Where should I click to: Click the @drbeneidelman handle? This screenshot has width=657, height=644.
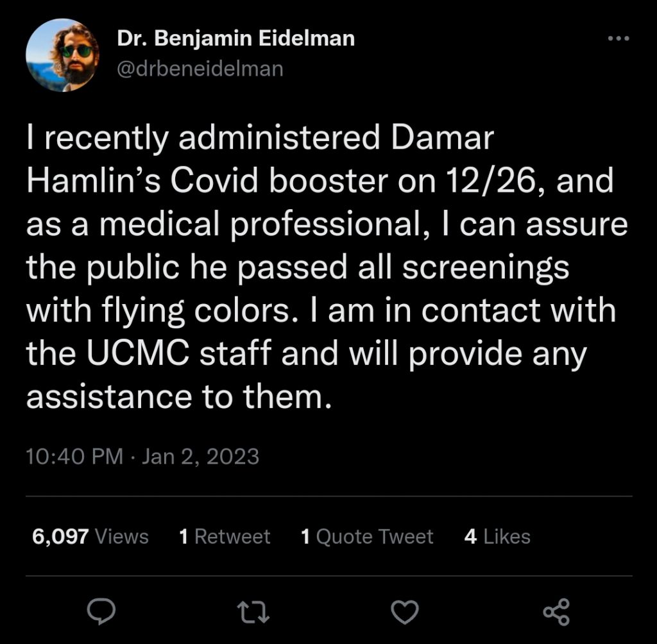pyautogui.click(x=200, y=69)
